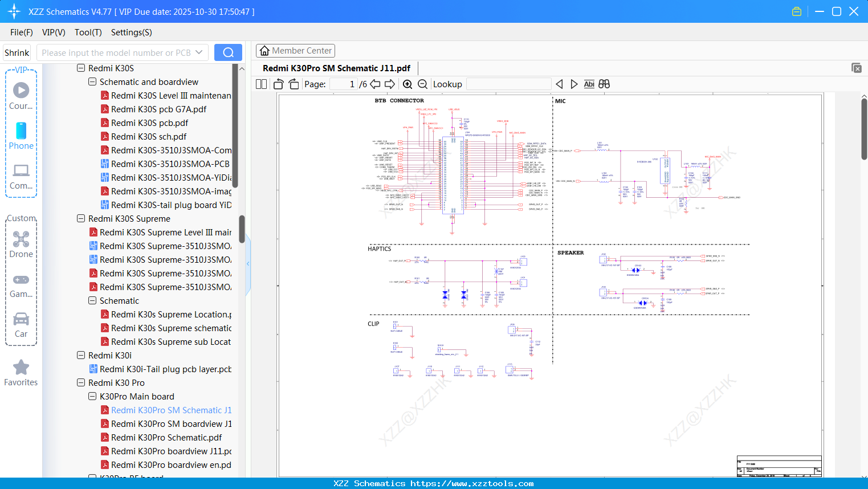
Task: Collapse the K30Pro Main board folder
Action: [92, 397]
